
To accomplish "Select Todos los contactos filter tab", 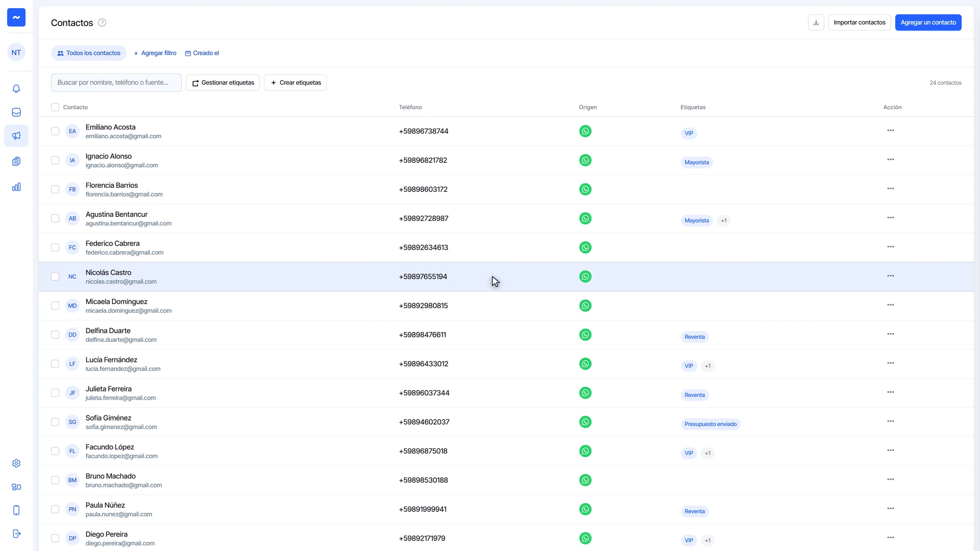I will pyautogui.click(x=89, y=53).
